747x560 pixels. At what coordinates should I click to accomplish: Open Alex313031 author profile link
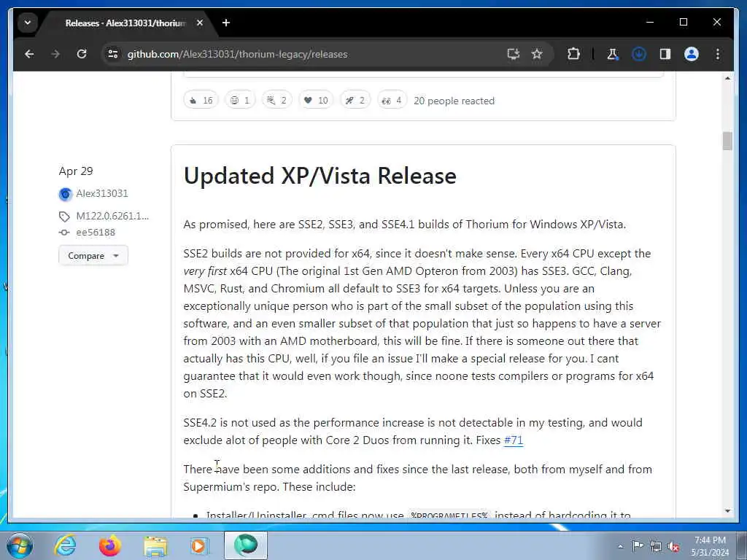pos(102,193)
